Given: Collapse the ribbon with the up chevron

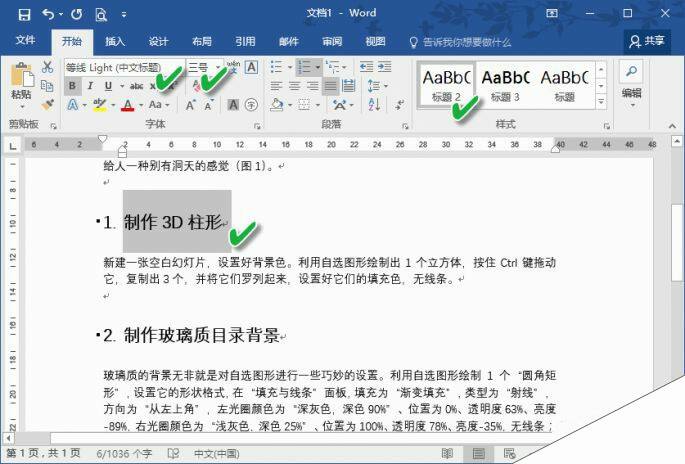Looking at the screenshot, I should click(x=672, y=126).
